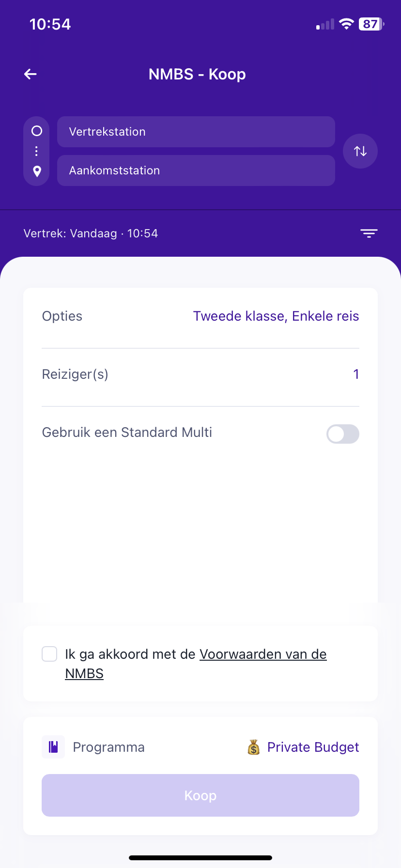Tap the destination pin icon

[37, 171]
